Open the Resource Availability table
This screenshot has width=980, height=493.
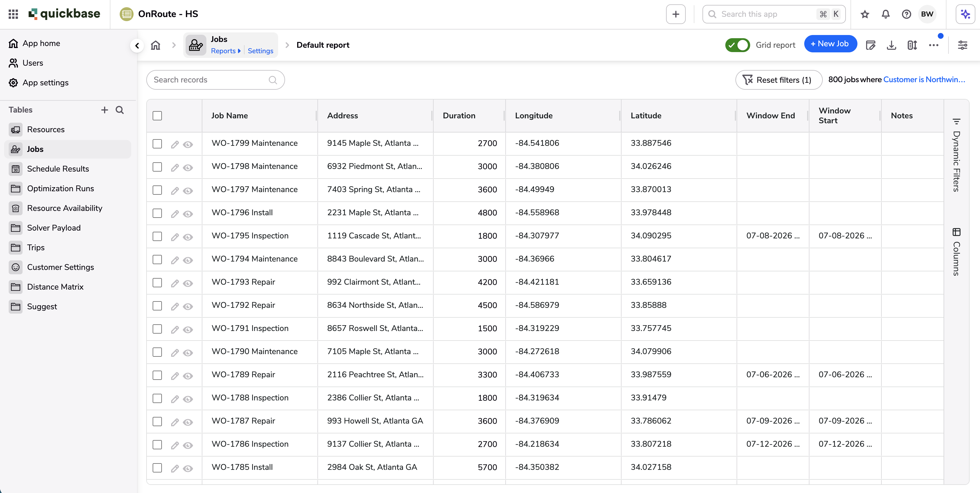pyautogui.click(x=68, y=208)
